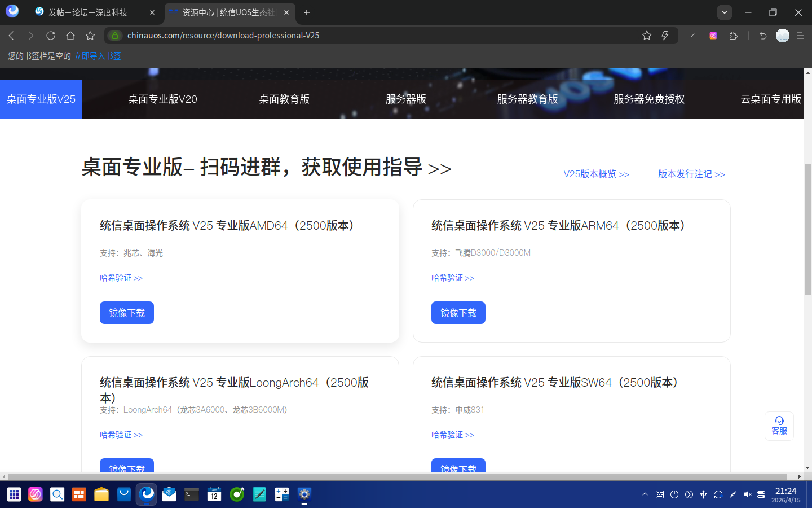Open the user profile avatar
This screenshot has width=812, height=508.
pyautogui.click(x=783, y=36)
